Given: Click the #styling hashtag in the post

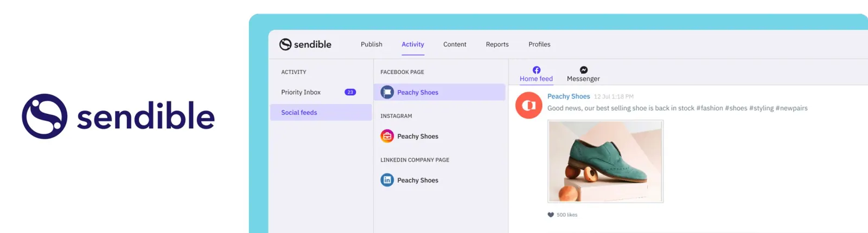Looking at the screenshot, I should [x=762, y=108].
